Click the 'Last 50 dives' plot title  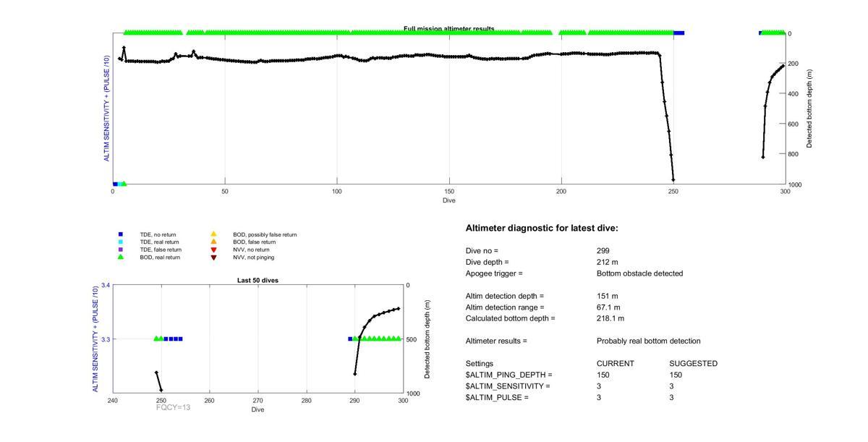[258, 280]
